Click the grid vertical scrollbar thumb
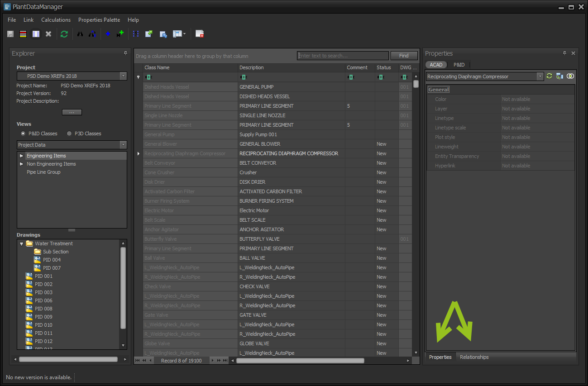The image size is (588, 386). (x=416, y=85)
